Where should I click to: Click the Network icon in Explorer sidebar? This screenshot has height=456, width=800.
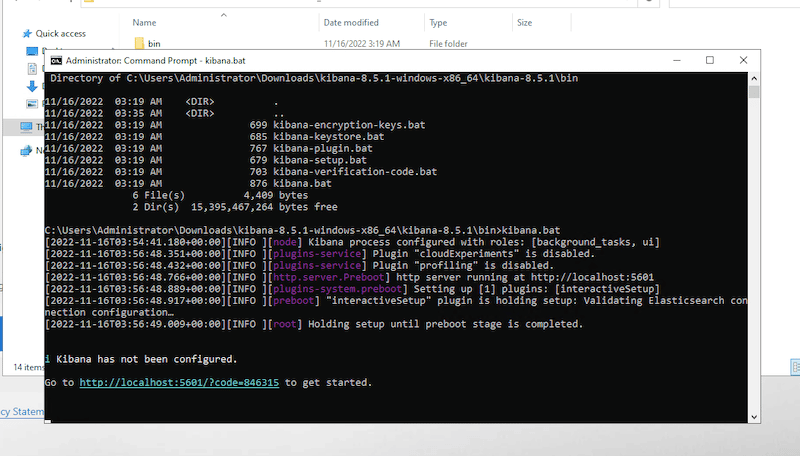(26, 150)
